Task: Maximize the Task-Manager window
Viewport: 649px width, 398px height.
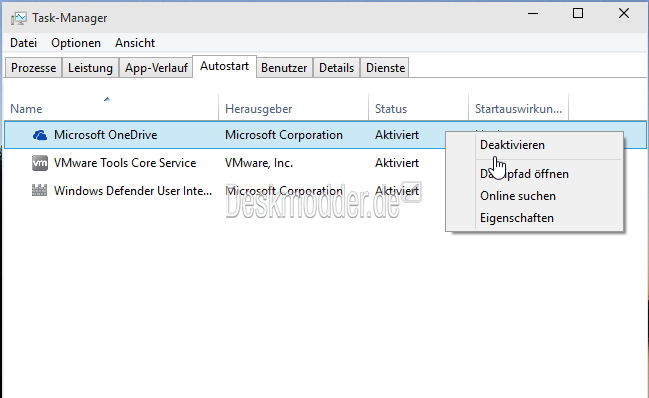Action: point(578,14)
